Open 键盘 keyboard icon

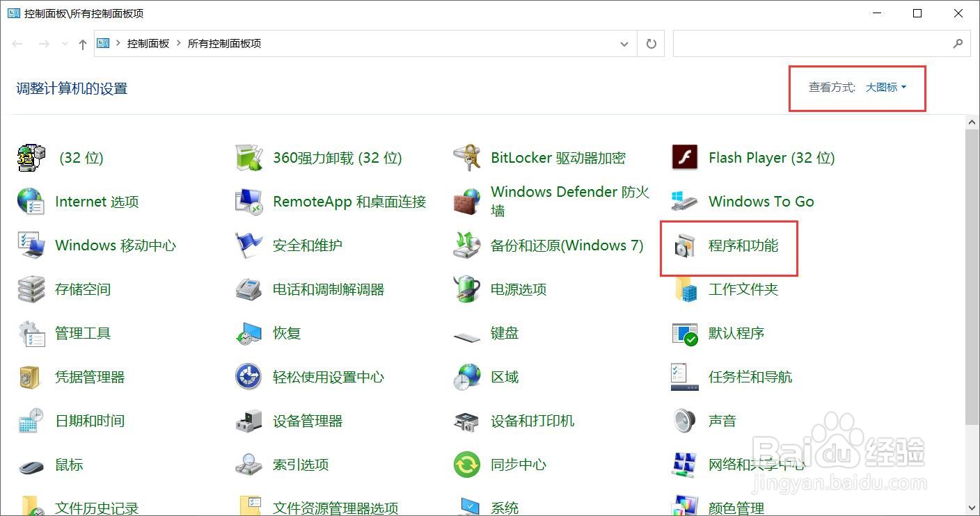[466, 337]
